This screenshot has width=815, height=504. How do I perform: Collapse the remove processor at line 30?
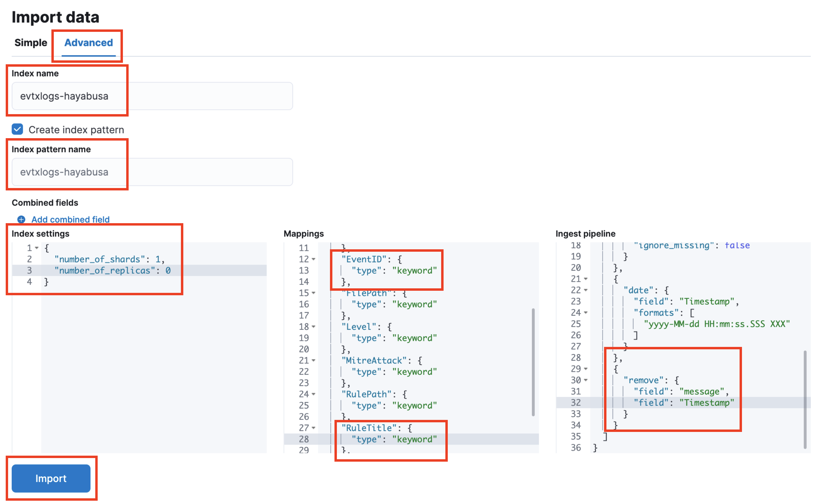click(586, 380)
